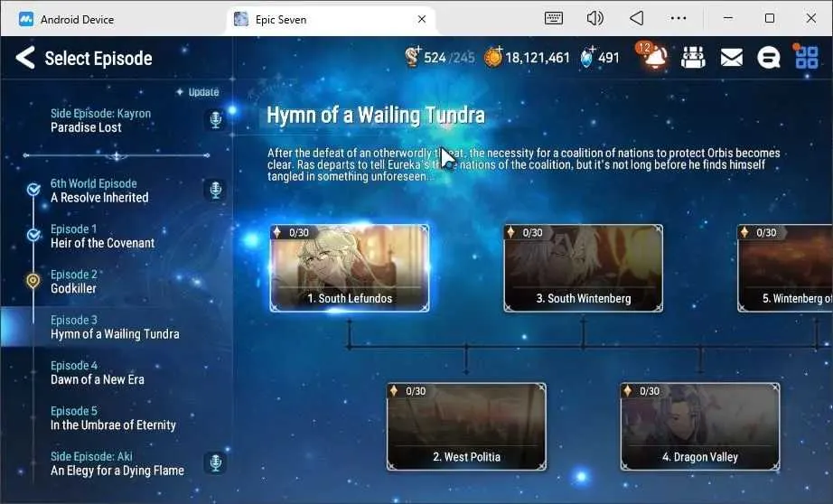
Task: Open emulator keyboard settings icon
Action: 554,19
